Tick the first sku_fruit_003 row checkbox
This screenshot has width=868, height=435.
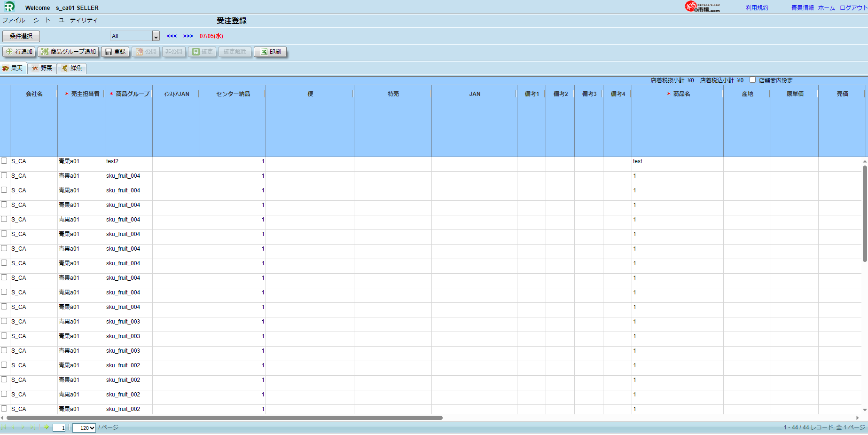tap(4, 321)
